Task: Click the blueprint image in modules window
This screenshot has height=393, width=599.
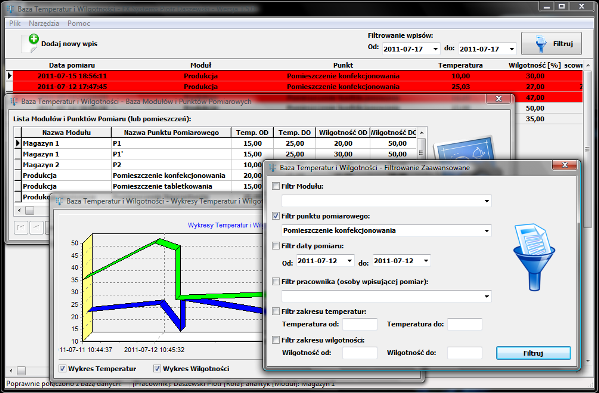Action: (464, 148)
